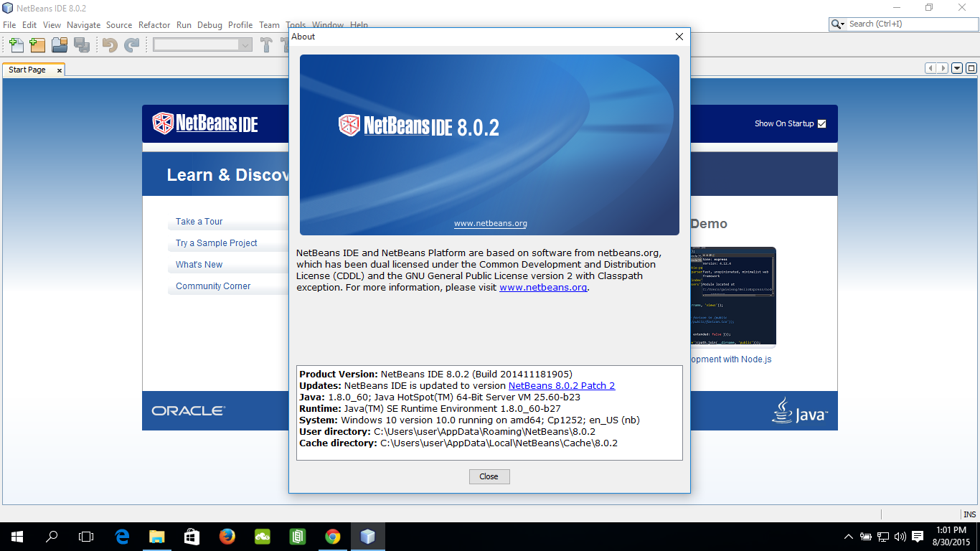The width and height of the screenshot is (980, 551).
Task: Launch Microsoft Edge from the taskbar
Action: coord(122,536)
